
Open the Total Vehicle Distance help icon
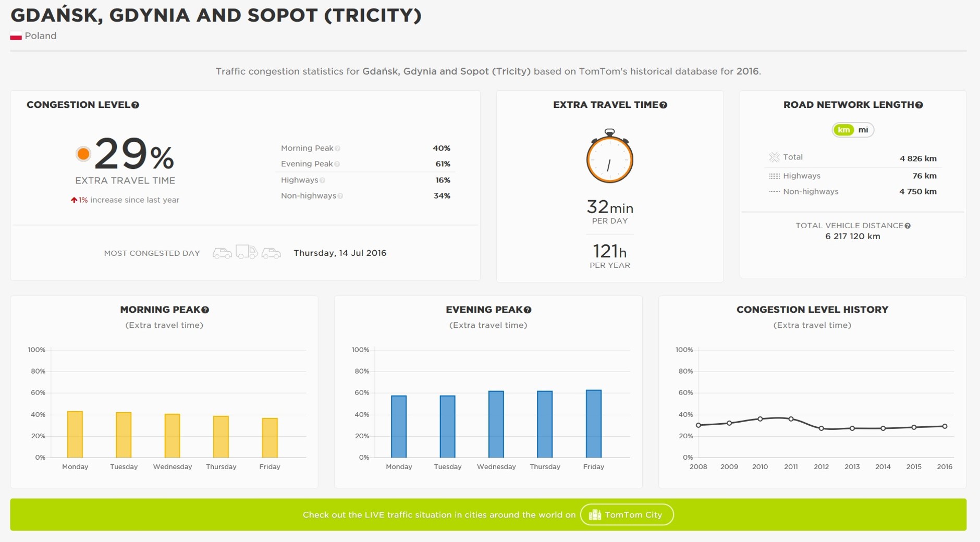click(908, 226)
